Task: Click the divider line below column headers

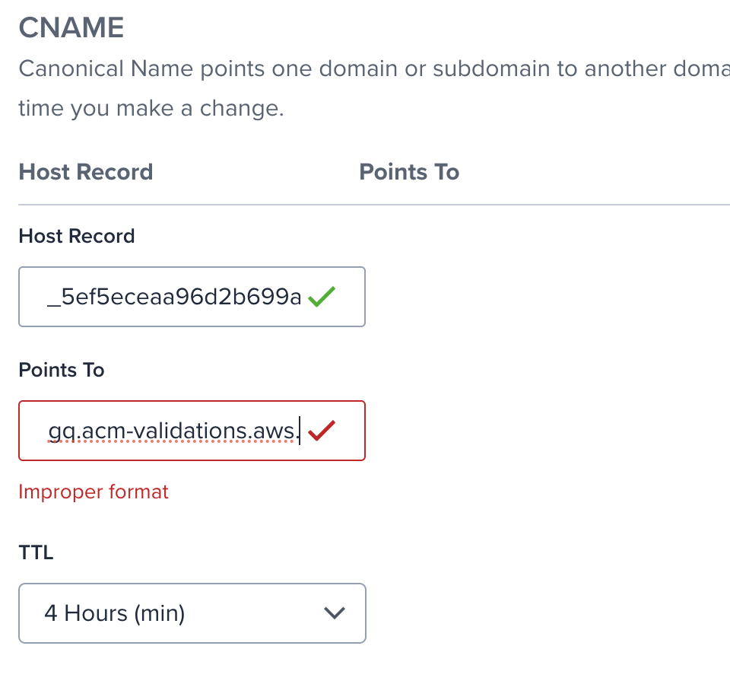Action: (x=373, y=205)
